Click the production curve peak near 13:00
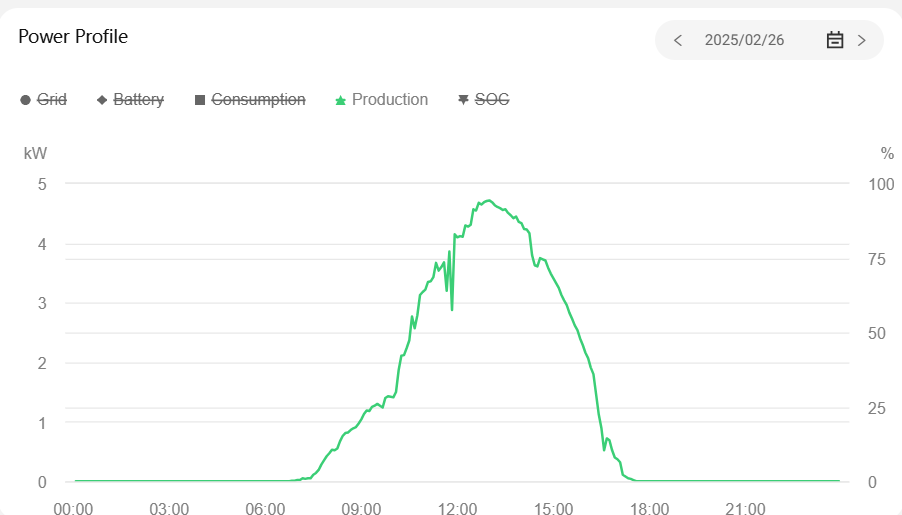Screen dimensions: 902x515 tap(488, 201)
